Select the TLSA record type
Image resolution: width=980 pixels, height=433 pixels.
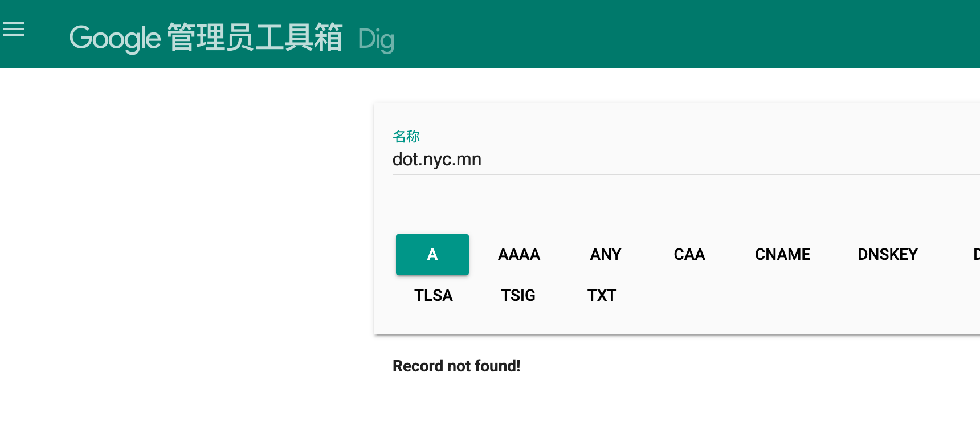click(434, 296)
